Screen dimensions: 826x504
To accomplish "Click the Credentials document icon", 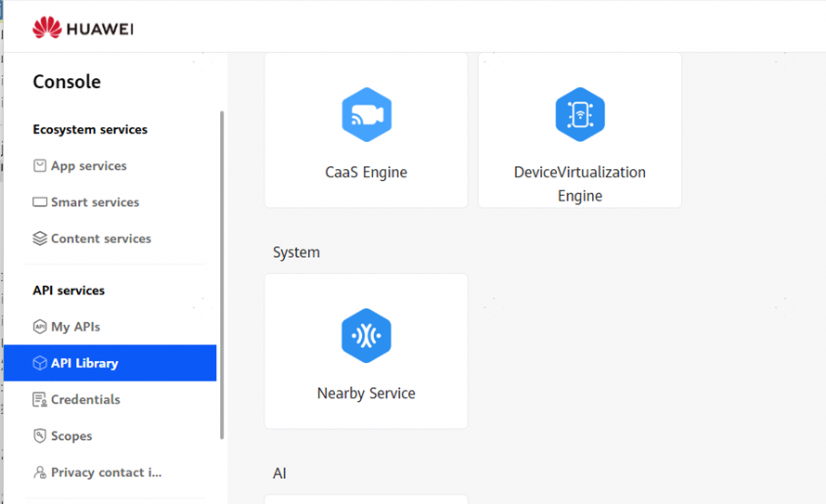I will pyautogui.click(x=40, y=399).
